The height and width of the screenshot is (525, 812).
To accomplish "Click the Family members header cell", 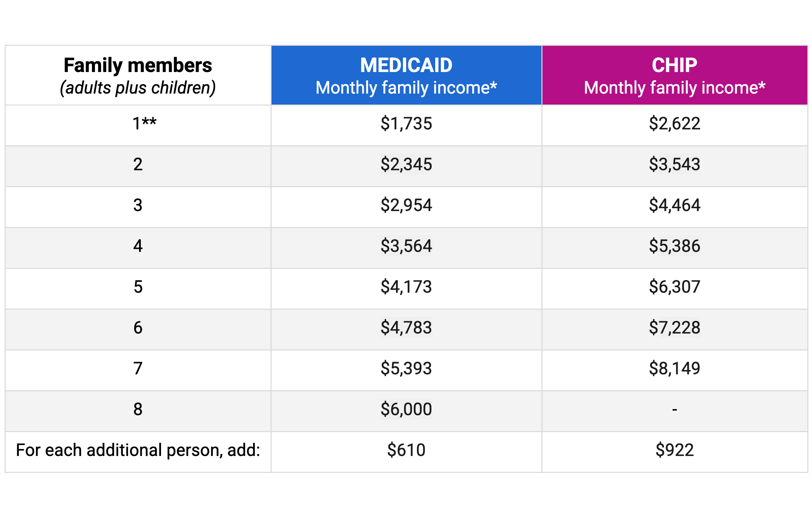I will click(x=138, y=75).
